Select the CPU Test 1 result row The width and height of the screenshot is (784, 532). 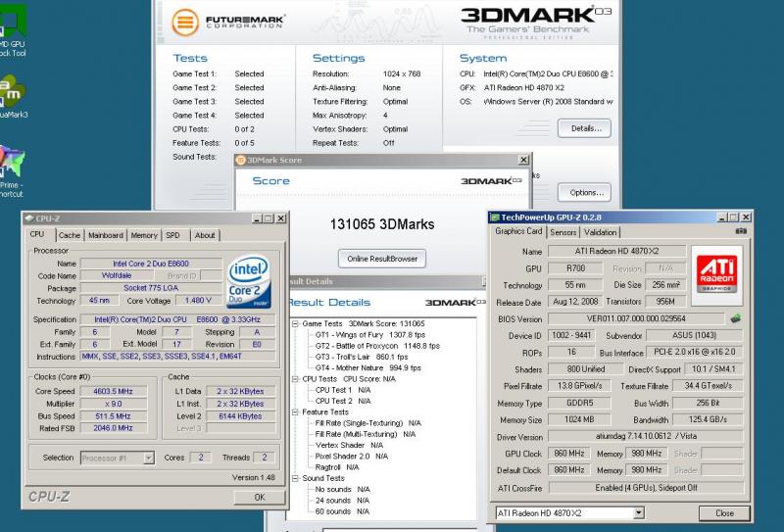343,390
